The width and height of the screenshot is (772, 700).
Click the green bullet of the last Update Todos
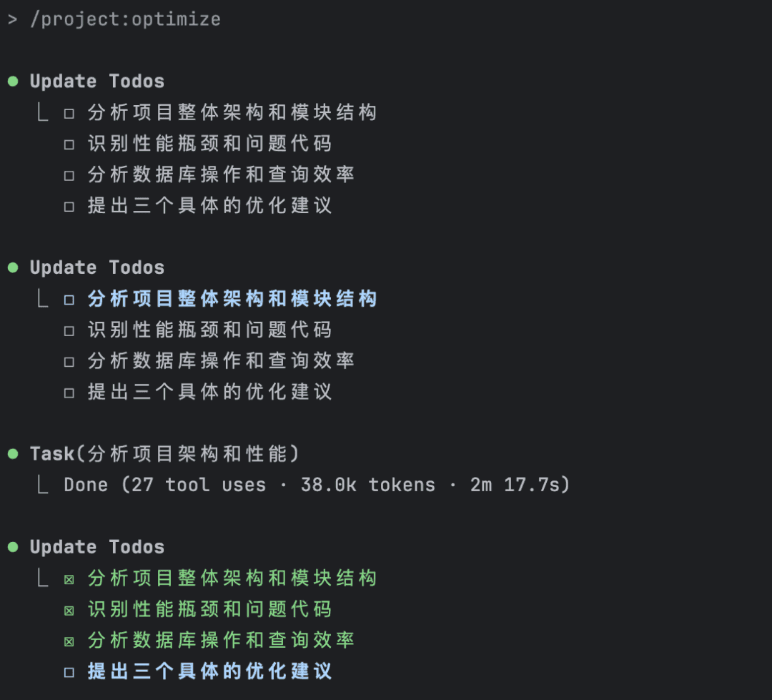pos(13,547)
